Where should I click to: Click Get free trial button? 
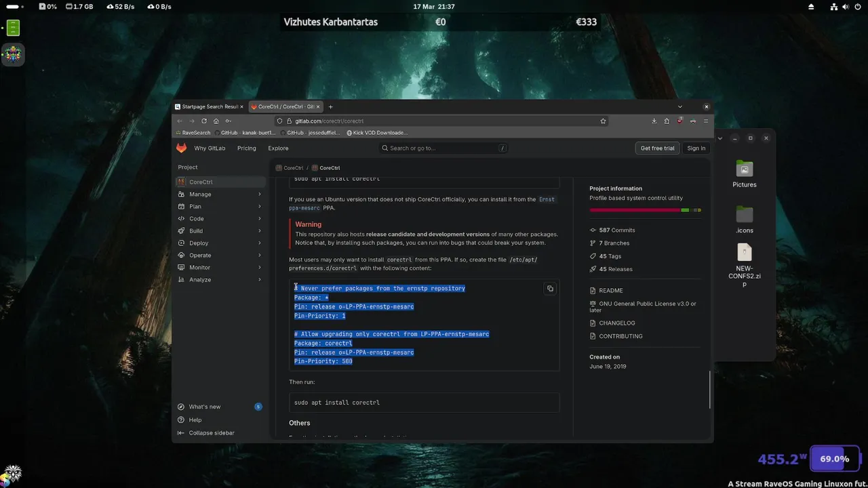pyautogui.click(x=658, y=148)
